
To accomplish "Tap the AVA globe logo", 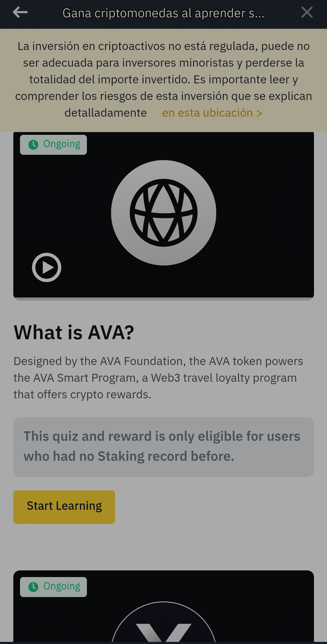I will [163, 213].
